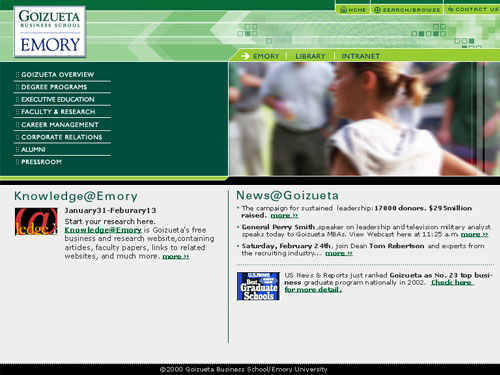Select Degree Programs menu item
The image size is (500, 375).
point(54,87)
